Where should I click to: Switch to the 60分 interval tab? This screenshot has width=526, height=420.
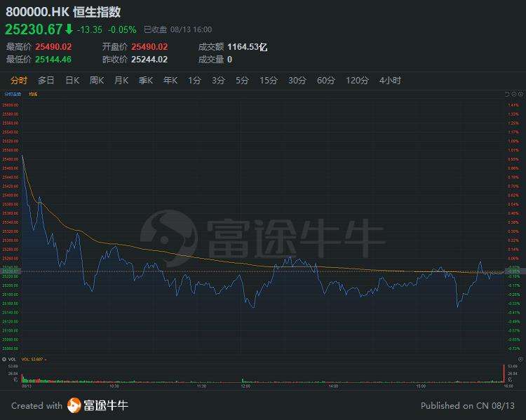[326, 81]
